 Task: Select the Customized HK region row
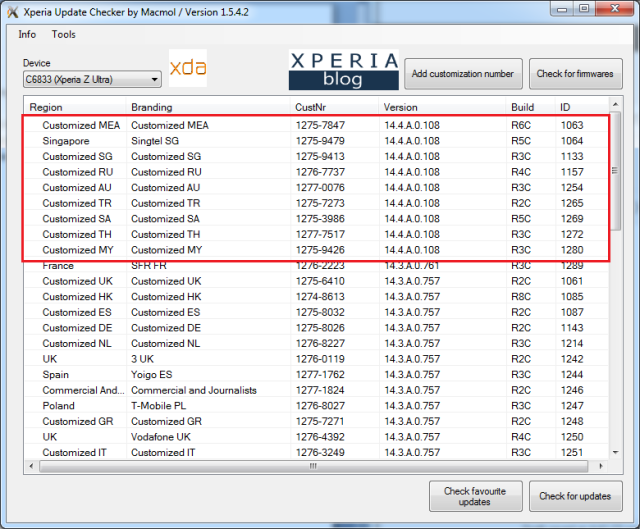point(316,297)
